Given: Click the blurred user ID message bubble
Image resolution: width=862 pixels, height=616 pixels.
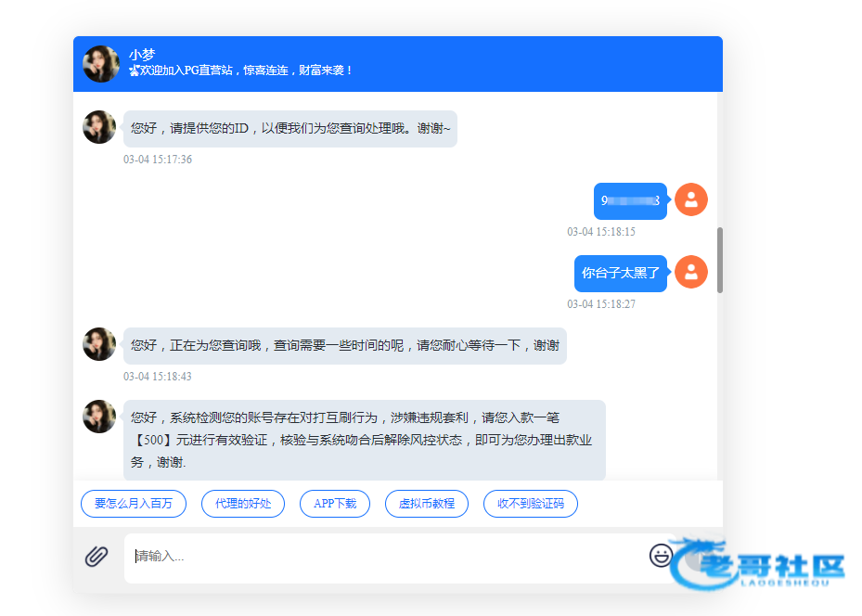Looking at the screenshot, I should point(630,200).
